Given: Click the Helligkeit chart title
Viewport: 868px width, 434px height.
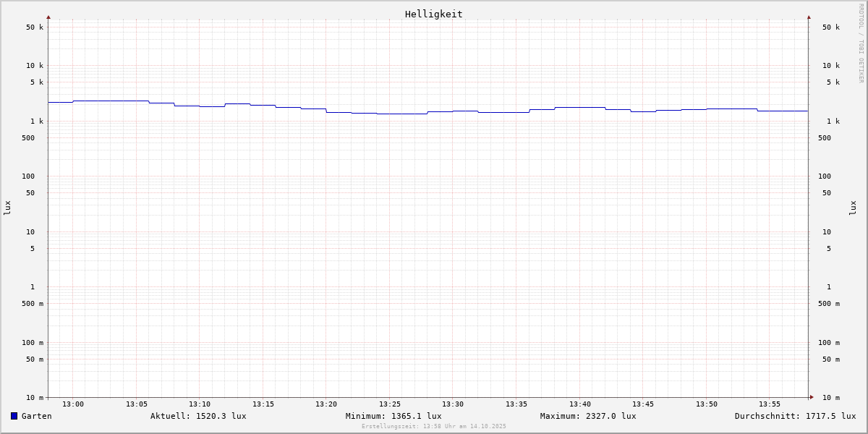Looking at the screenshot, I should (x=433, y=14).
